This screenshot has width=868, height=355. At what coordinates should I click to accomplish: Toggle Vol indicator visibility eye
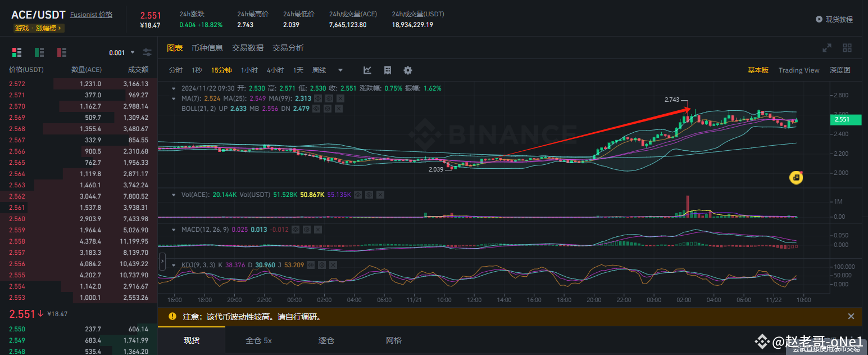click(358, 195)
